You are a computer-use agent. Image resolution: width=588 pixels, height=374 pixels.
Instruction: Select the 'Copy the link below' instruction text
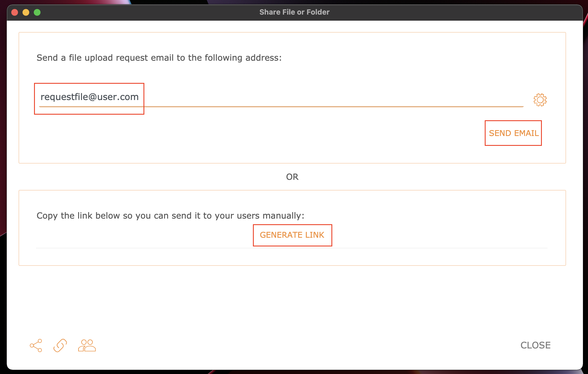(x=170, y=216)
